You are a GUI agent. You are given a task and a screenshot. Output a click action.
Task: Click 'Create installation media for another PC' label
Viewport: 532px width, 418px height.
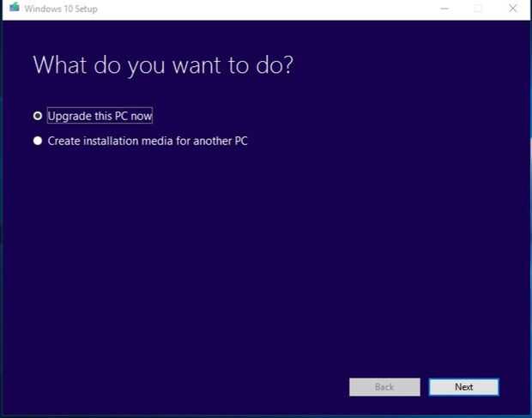pos(148,141)
